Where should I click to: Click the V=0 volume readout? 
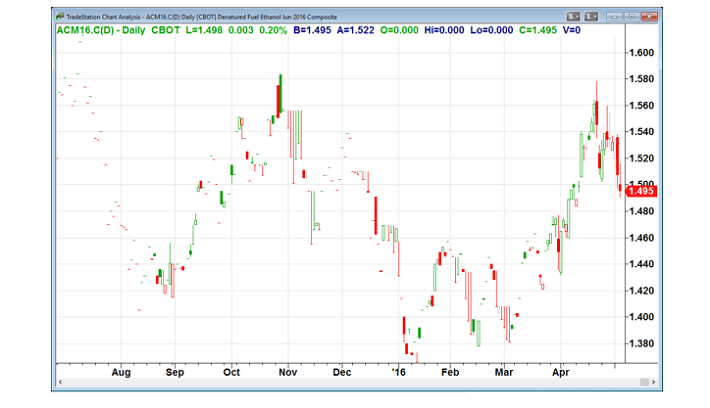pos(571,30)
